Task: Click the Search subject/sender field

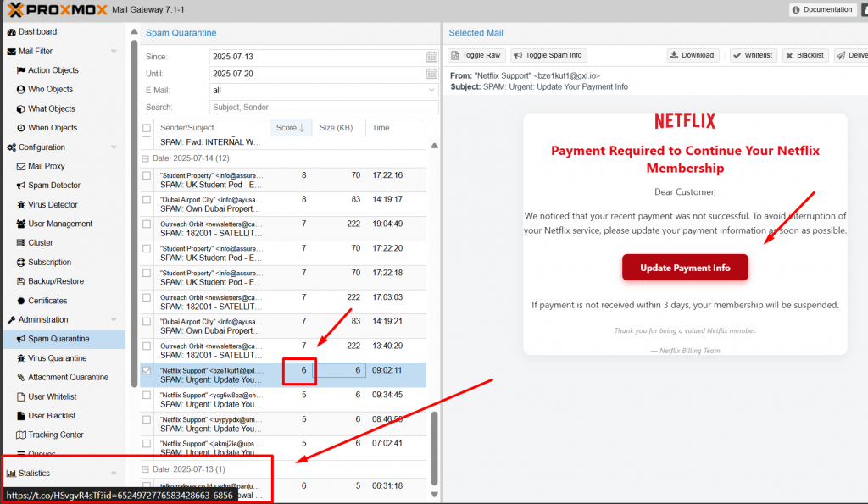Action: 324,108
